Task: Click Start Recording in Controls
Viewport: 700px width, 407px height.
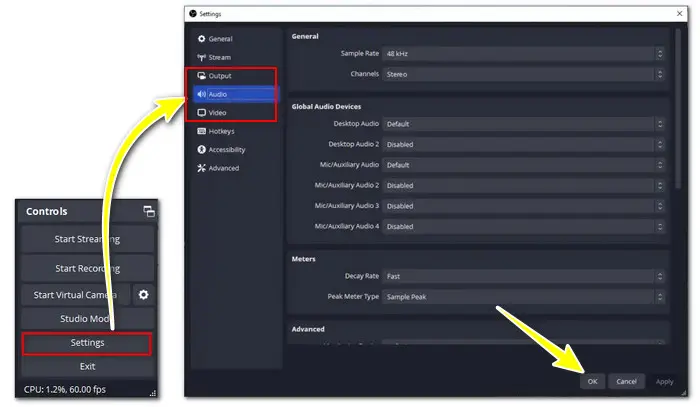Action: (x=88, y=269)
